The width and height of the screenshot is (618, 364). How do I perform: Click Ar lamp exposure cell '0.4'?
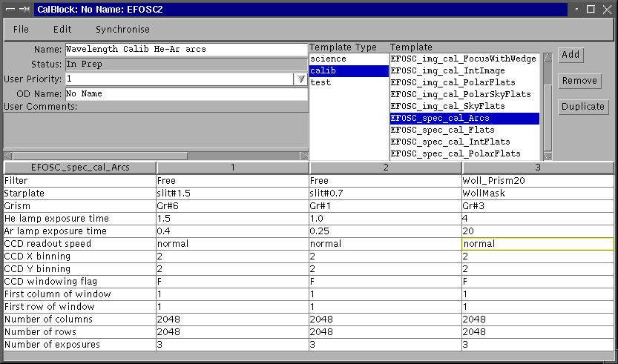[x=232, y=231]
